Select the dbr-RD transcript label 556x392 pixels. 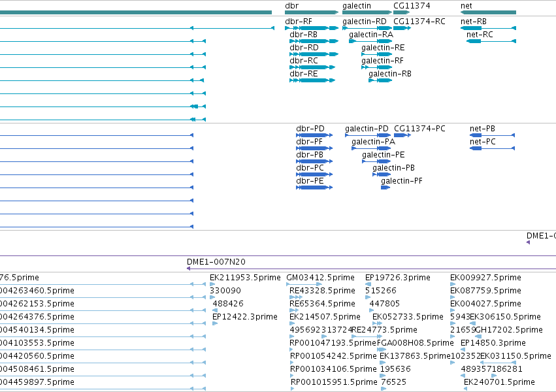(x=304, y=48)
